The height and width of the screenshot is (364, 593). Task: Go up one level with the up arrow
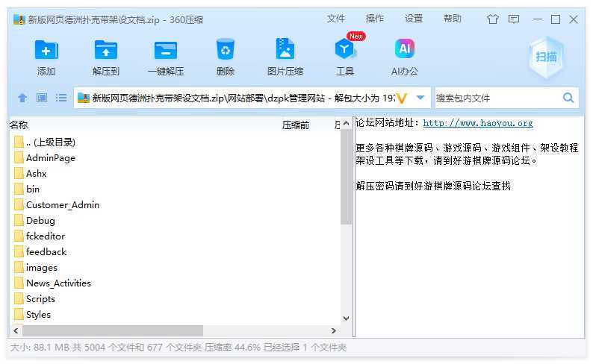(x=22, y=98)
